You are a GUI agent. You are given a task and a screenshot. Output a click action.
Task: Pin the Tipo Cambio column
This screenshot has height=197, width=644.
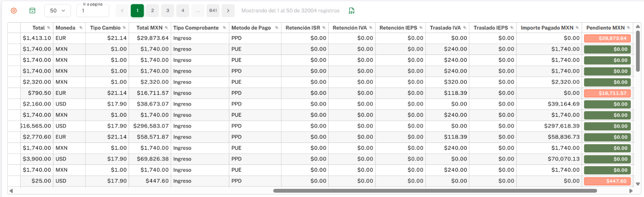[x=124, y=28]
